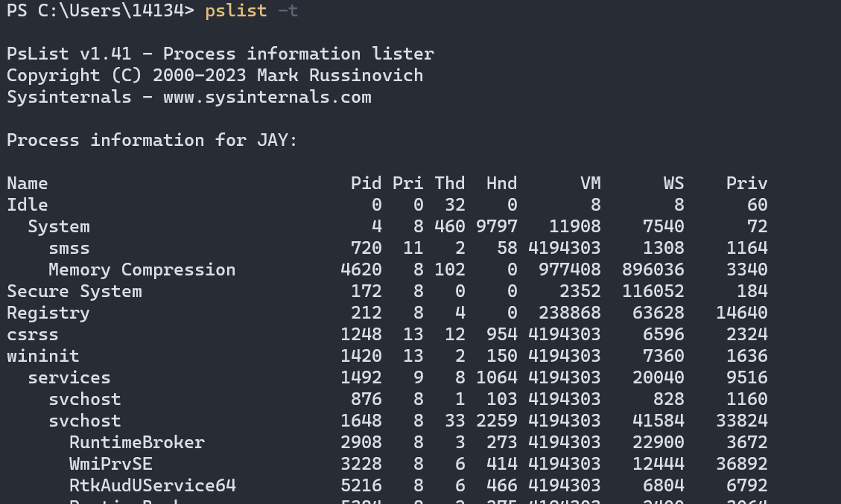Click the RtkAudUService64 process row
Viewport: 841px width, 504px height.
[153, 485]
